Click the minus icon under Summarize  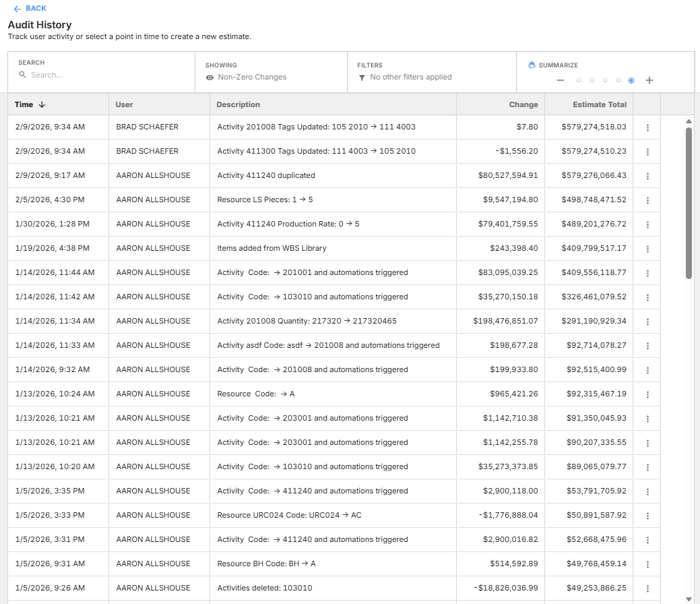560,80
